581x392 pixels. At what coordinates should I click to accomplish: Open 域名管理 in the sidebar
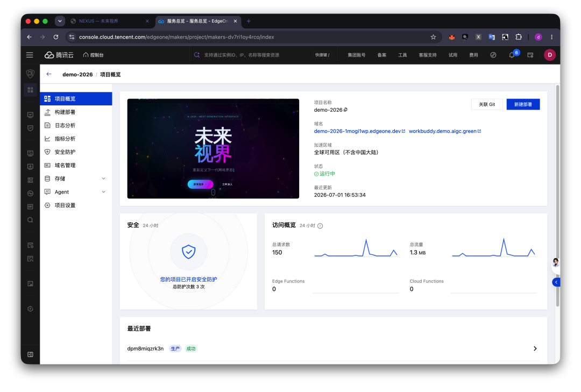click(x=76, y=165)
